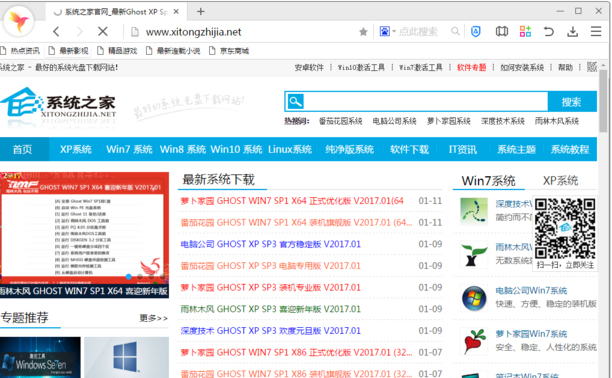
Task: Select the 系统教程 navigation item
Action: [x=570, y=149]
